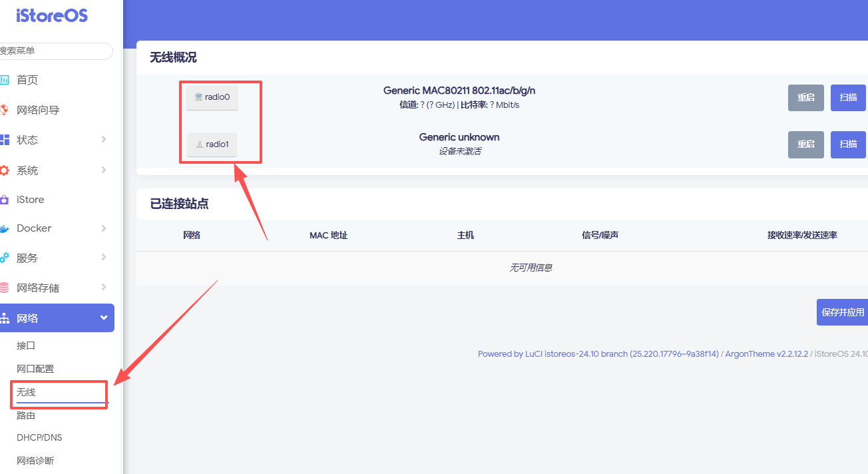Click the radio0 device button
Screen dimensions: 868x474
click(212, 97)
